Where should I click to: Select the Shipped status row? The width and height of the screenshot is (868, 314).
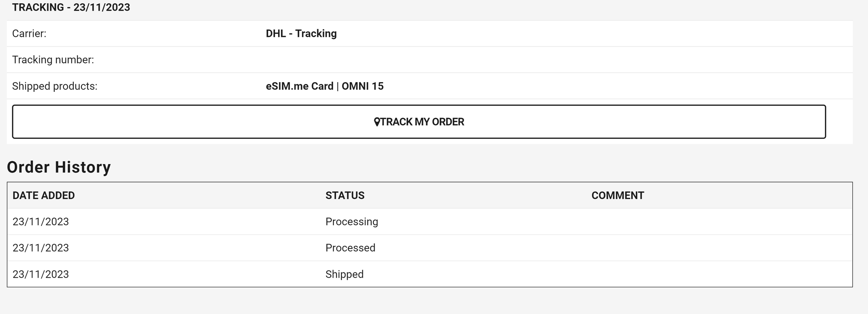430,274
